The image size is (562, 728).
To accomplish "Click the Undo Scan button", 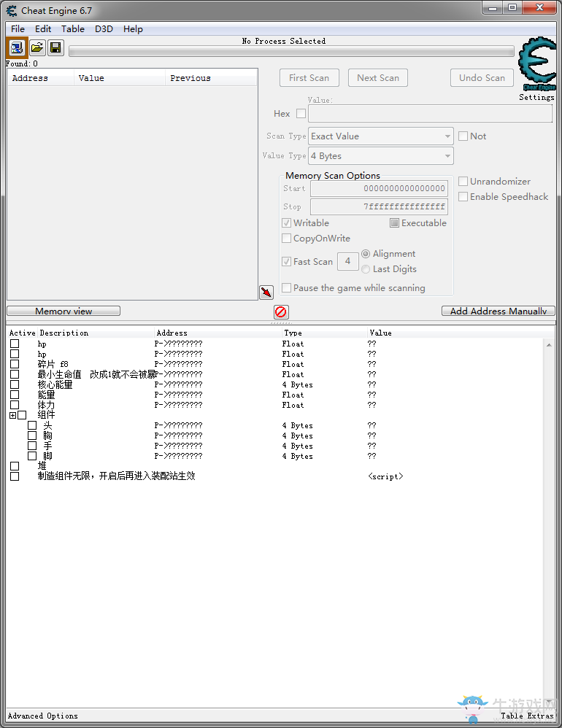I will pyautogui.click(x=482, y=77).
